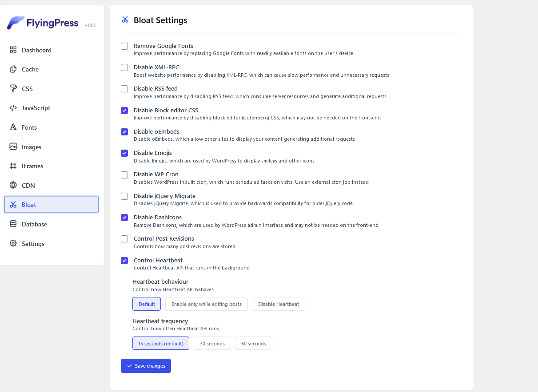This screenshot has height=392, width=538.
Task: Click the FlyingPress brand name text
Action: pos(52,24)
